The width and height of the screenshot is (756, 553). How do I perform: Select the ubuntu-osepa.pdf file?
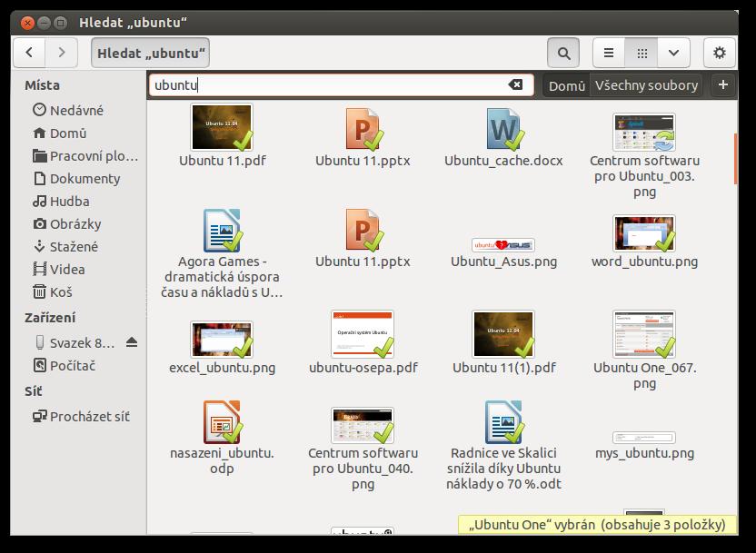[363, 342]
